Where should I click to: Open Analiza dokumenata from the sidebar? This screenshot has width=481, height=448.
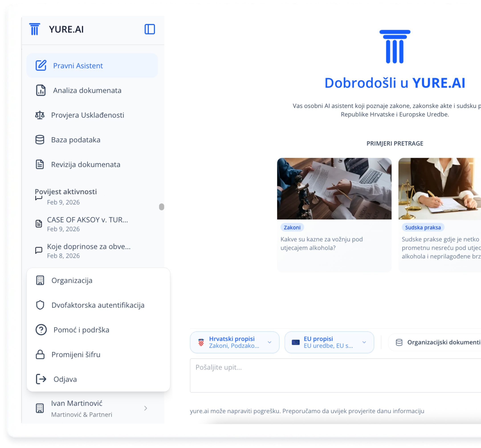click(x=87, y=90)
